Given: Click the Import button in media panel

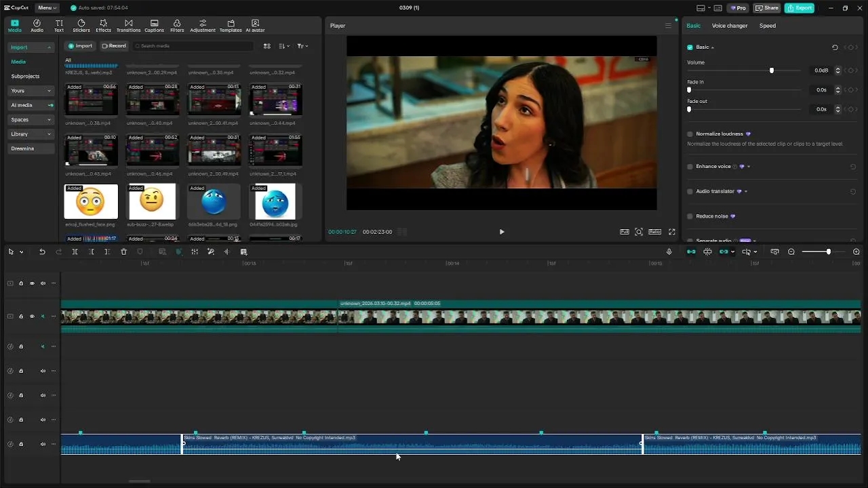Looking at the screenshot, I should pos(80,46).
